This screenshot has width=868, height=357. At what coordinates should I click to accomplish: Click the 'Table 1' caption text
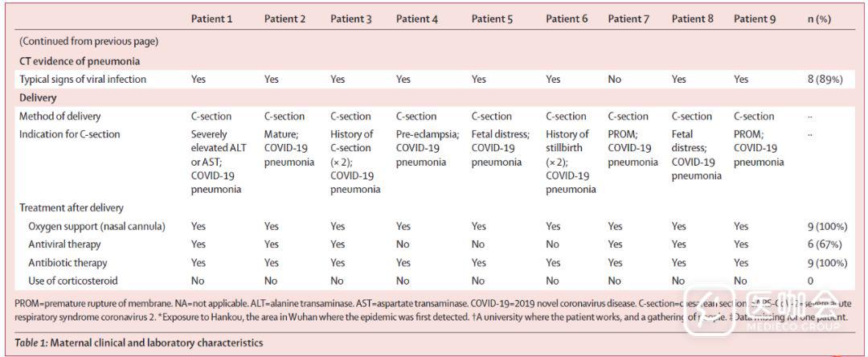(x=138, y=343)
